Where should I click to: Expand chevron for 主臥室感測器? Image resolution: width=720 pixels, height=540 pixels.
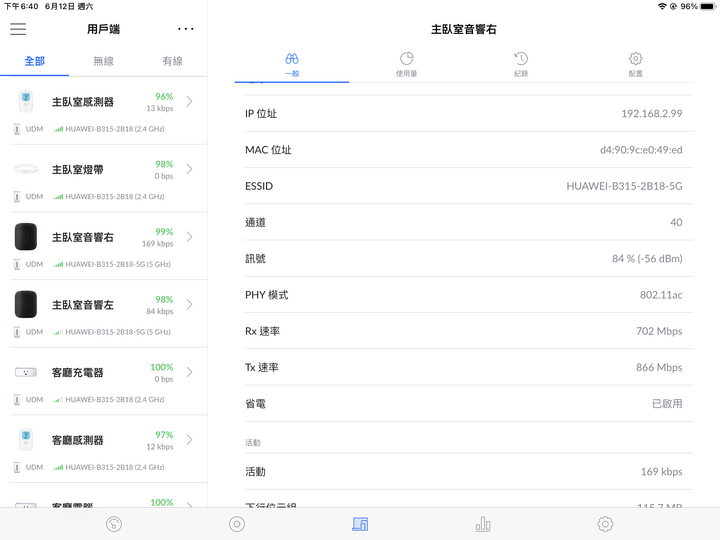click(x=190, y=101)
